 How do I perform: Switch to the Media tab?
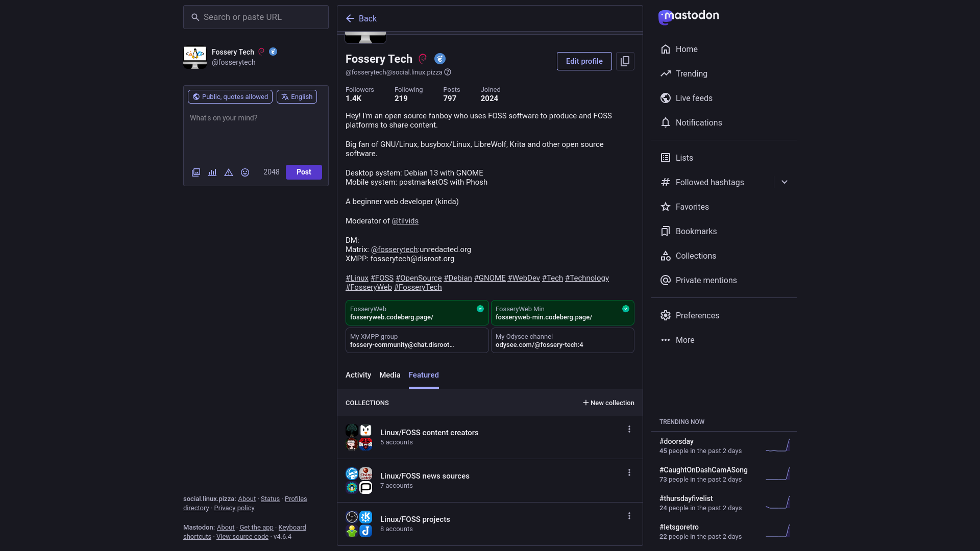390,375
